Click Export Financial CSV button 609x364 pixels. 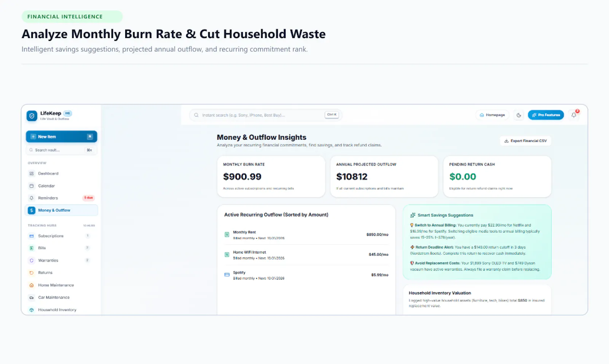pos(525,141)
